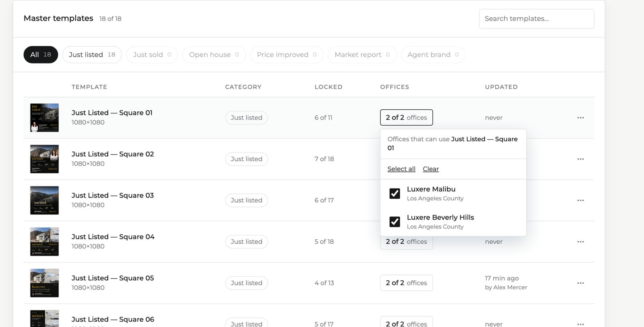
Task: Open the offices dropdown for Square 06
Action: pos(407,322)
